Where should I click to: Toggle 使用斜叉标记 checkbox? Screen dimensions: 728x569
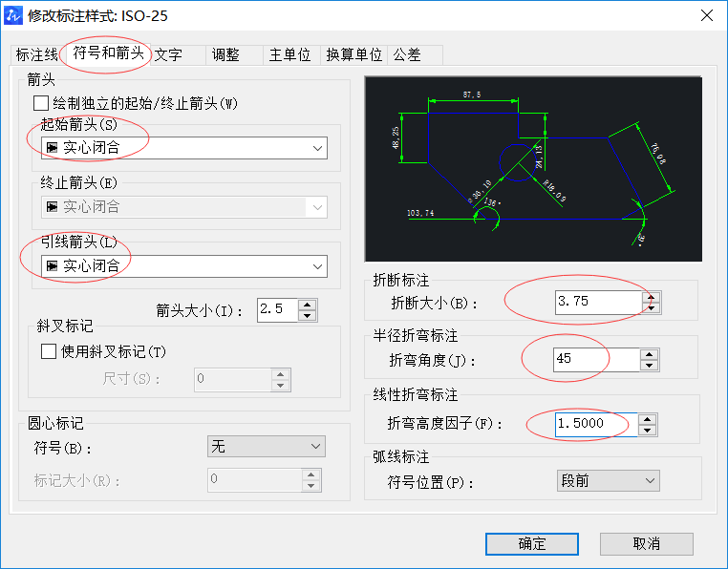[x=49, y=351]
